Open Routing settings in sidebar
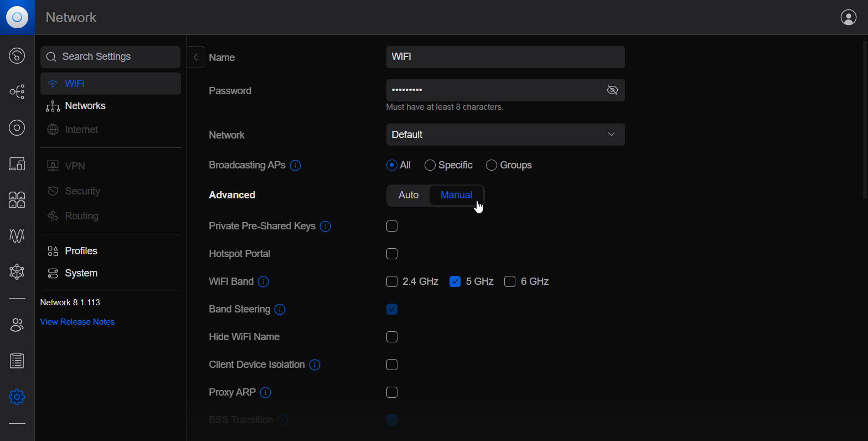Screen dimensions: 868x441 coord(111,216)
